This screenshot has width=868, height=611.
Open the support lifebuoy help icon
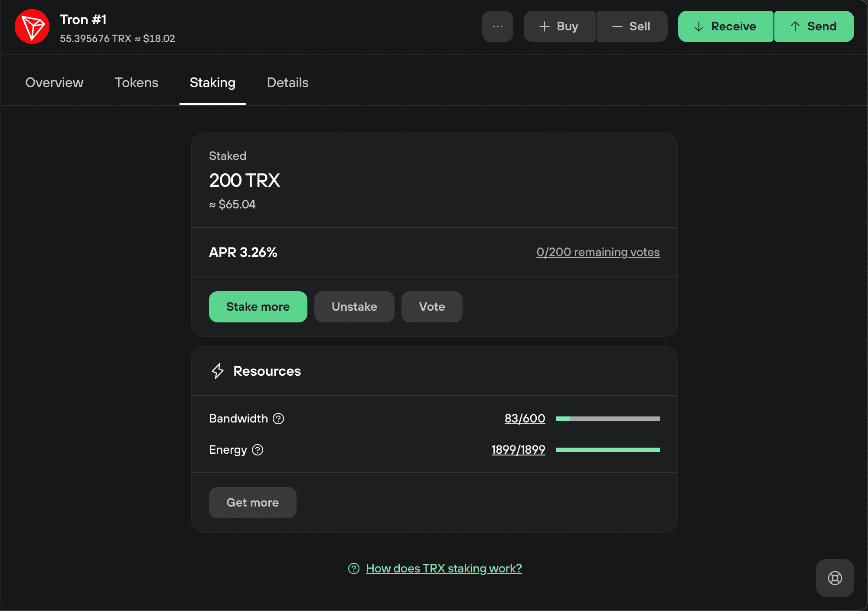click(x=835, y=578)
